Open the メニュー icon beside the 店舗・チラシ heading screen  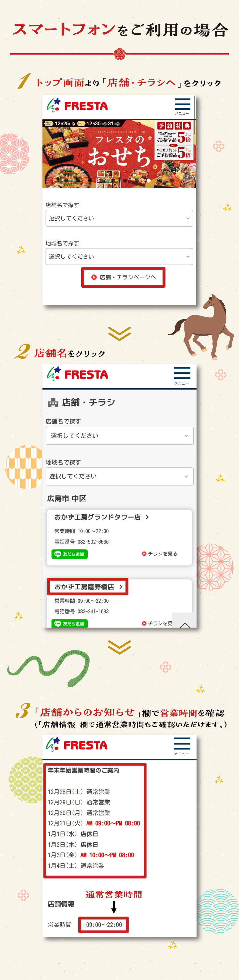[x=182, y=375]
